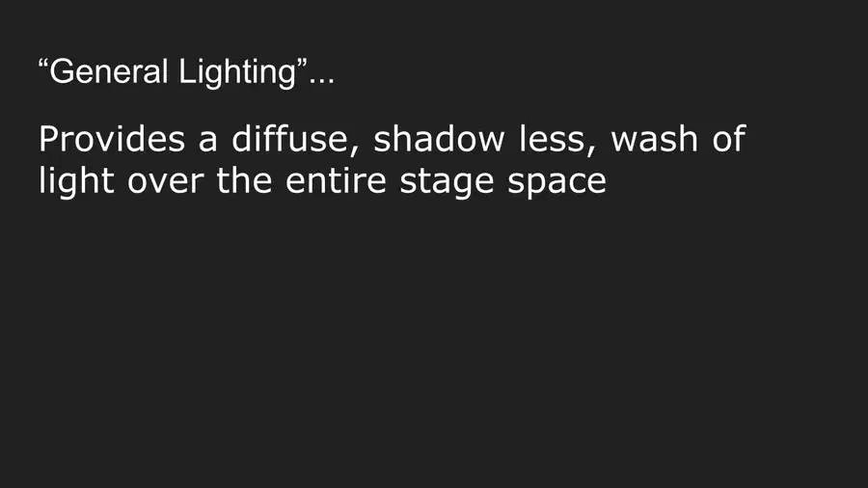Click the "General Lighting" slide title

click(186, 72)
